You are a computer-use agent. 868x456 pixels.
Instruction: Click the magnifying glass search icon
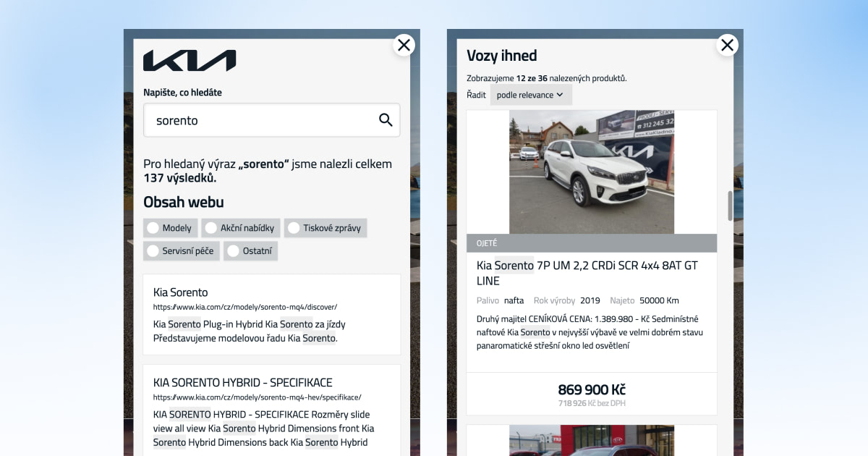(386, 120)
